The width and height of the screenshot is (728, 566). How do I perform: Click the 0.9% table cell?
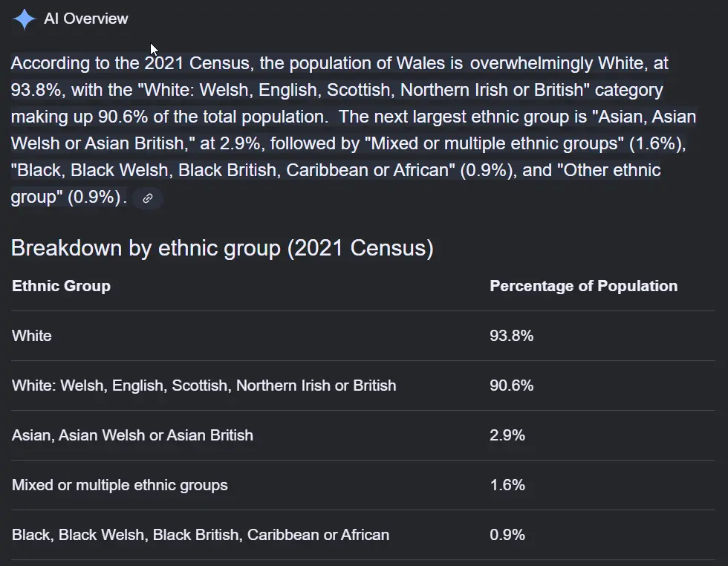point(507,535)
